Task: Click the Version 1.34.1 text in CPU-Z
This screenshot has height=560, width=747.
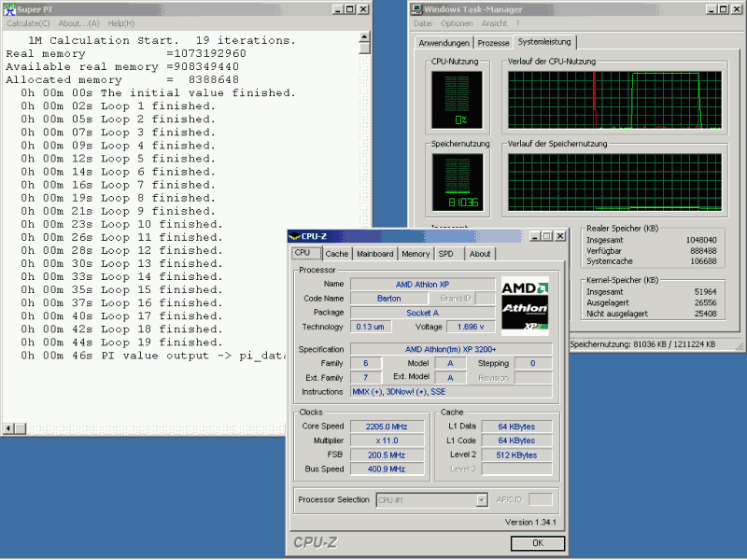Action: (530, 523)
